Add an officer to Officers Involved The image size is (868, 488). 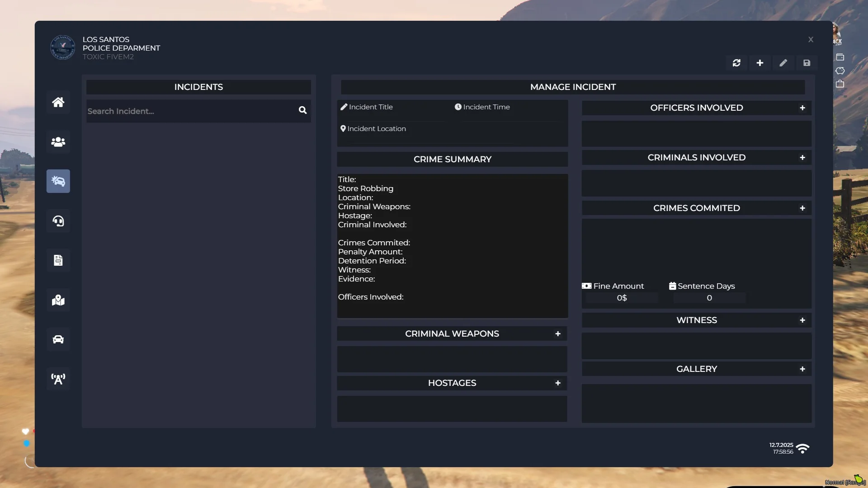tap(802, 108)
